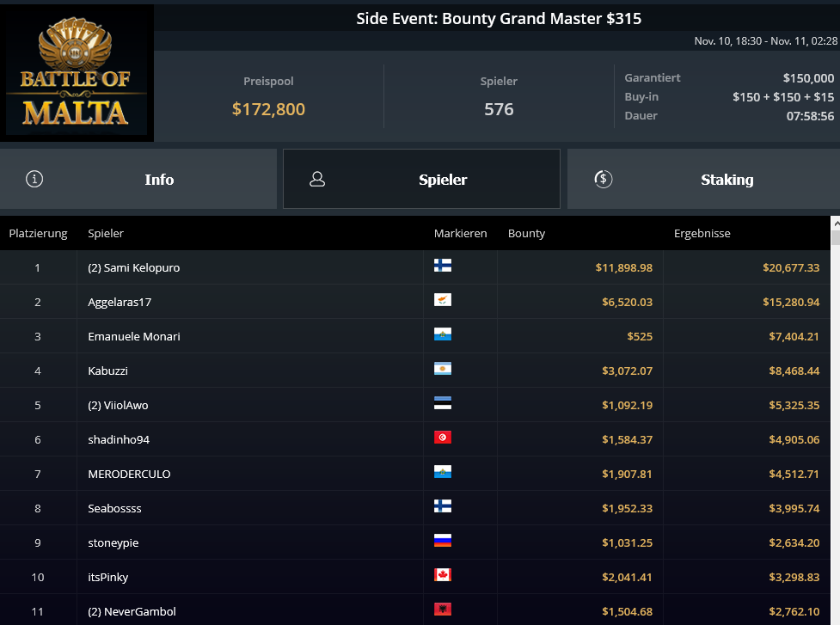Select player Aggelaras17

click(x=120, y=302)
